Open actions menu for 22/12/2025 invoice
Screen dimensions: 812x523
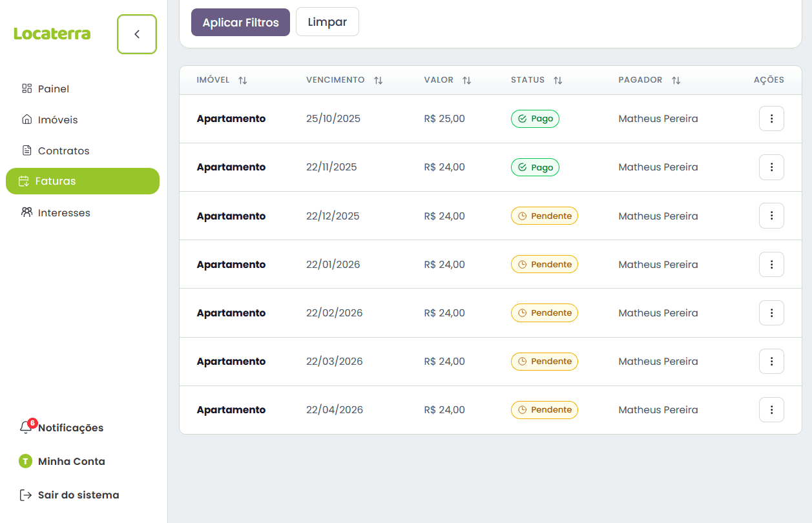coord(771,216)
